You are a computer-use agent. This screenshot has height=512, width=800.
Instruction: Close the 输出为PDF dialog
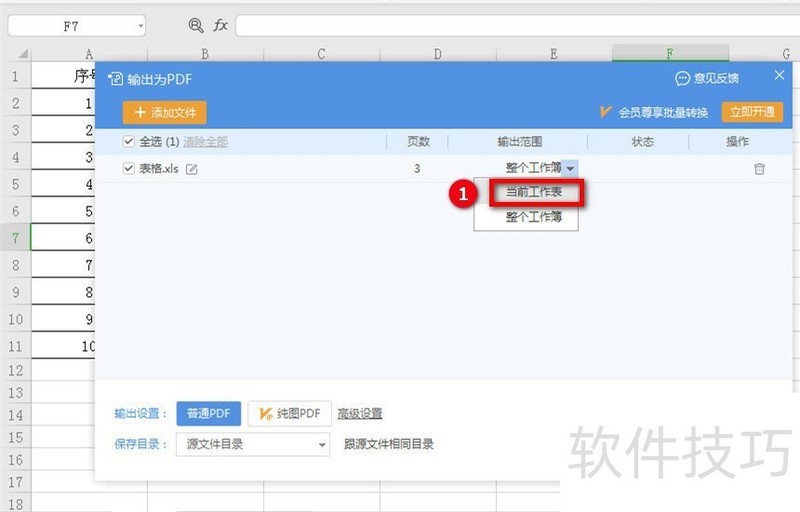(x=779, y=75)
